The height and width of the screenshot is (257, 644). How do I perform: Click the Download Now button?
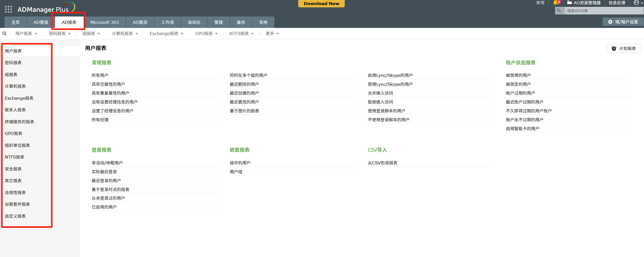[x=321, y=4]
